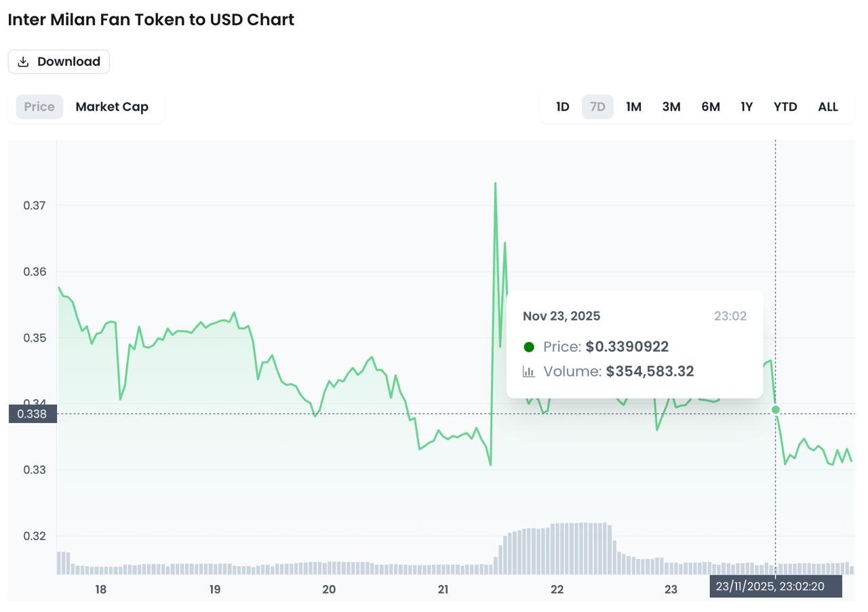Click the Download button
This screenshot has height=612, width=868.
pyautogui.click(x=59, y=62)
